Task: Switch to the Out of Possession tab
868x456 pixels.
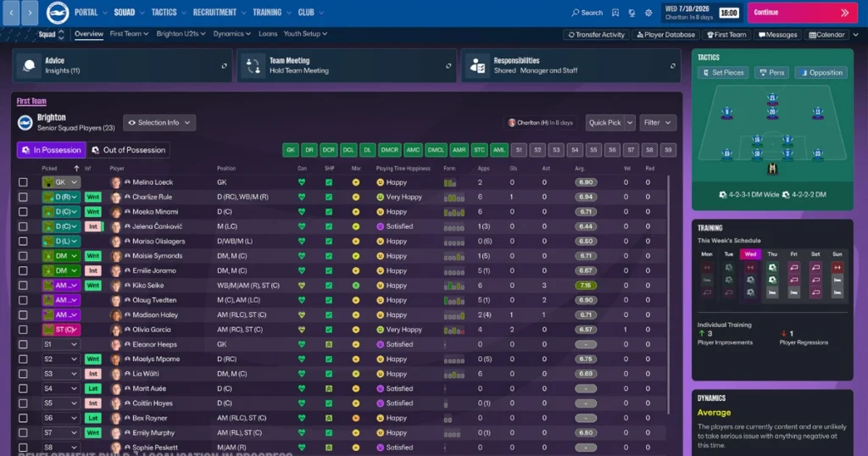Action: tap(129, 150)
